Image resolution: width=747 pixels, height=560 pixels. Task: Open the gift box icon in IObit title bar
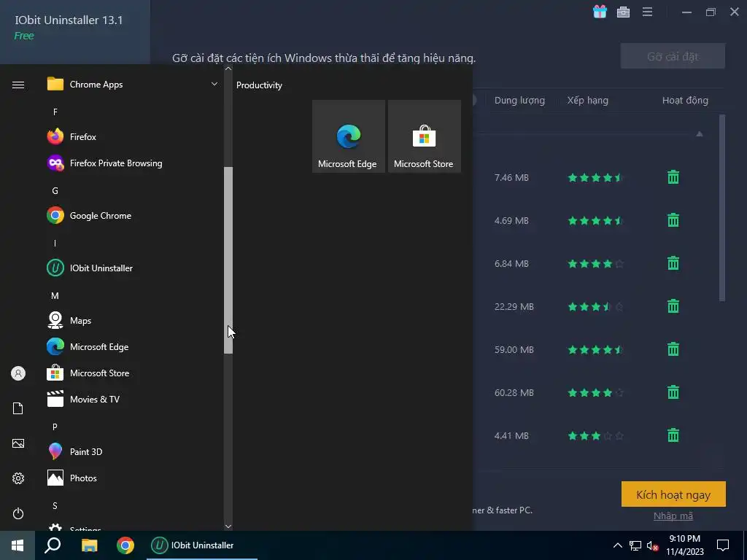600,12
